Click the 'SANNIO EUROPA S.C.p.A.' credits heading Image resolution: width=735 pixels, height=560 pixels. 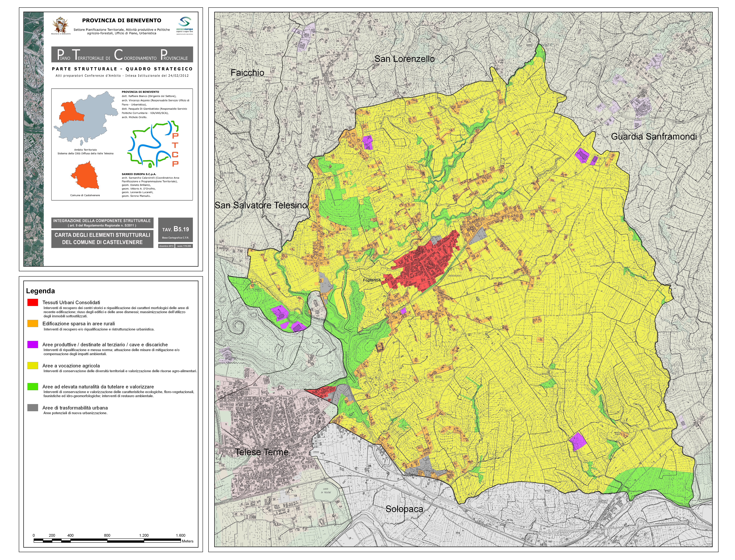139,174
